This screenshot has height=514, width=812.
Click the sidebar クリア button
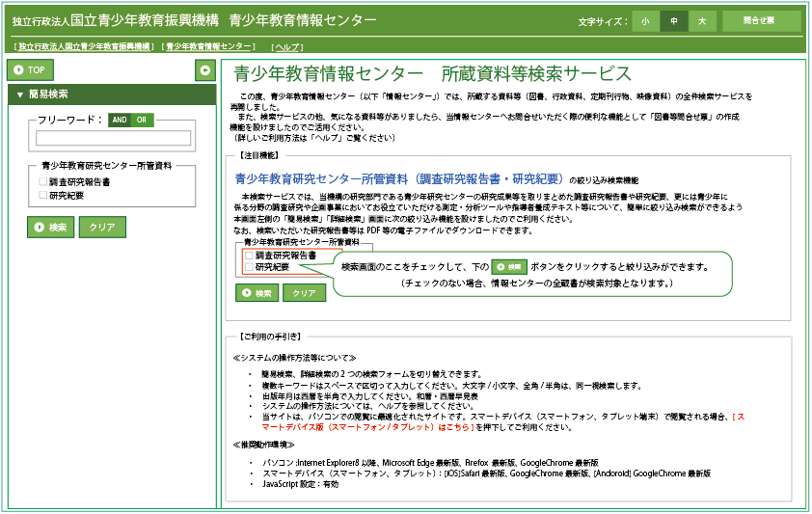102,228
